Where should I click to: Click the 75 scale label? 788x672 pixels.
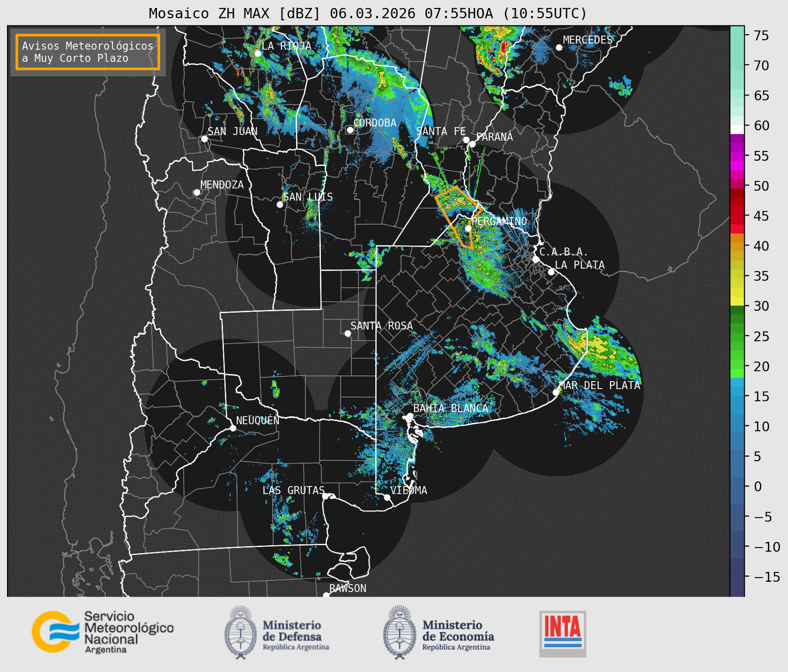[761, 36]
